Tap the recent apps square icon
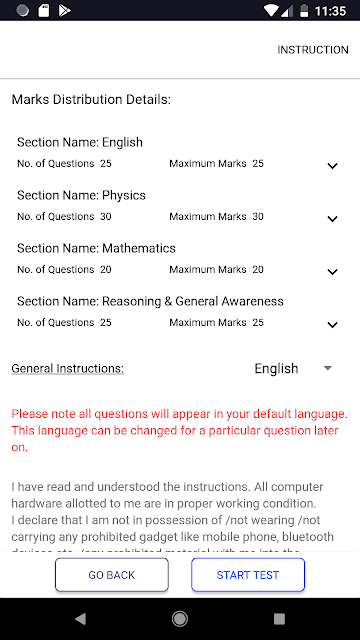The image size is (360, 640). 279,619
